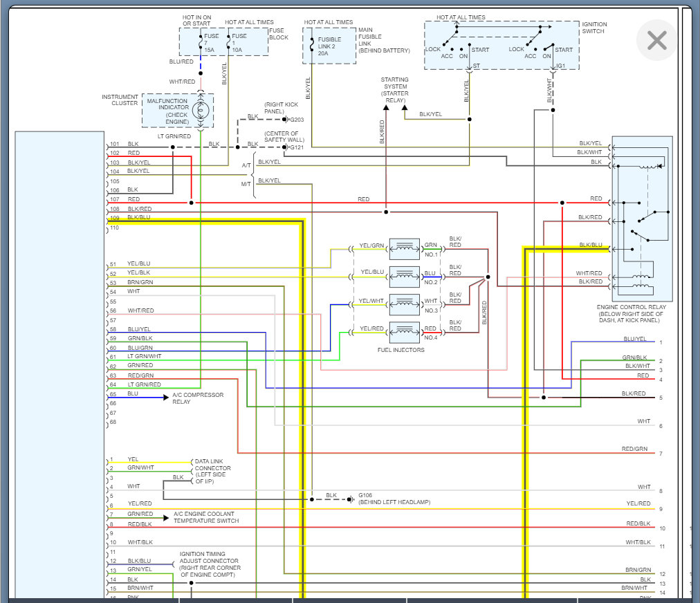Screen dimensions: 700x603
Task: Select the NO.4 fuel injector coil
Action: click(x=405, y=332)
